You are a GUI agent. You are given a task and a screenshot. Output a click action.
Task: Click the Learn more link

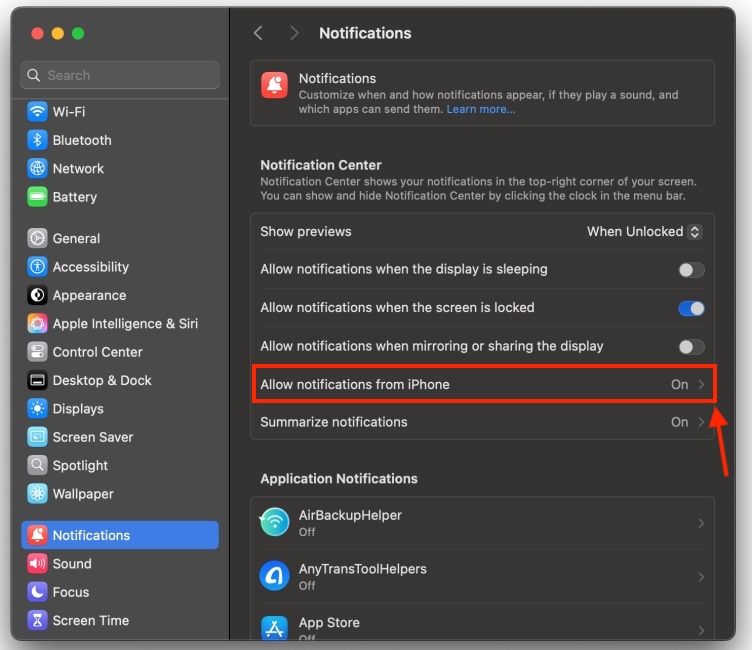click(481, 109)
